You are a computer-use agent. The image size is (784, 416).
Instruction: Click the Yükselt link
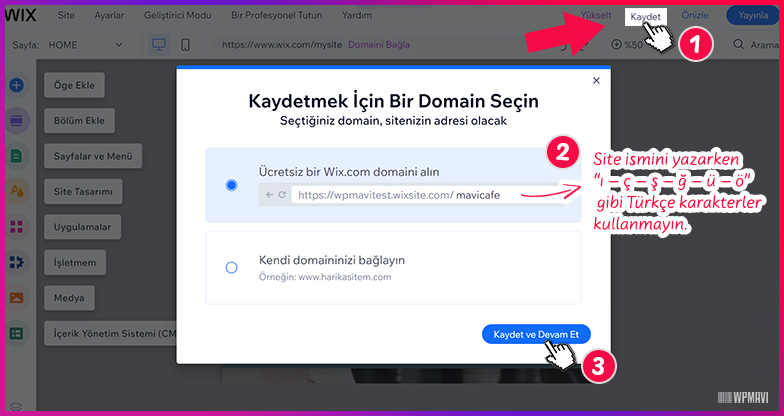click(596, 16)
